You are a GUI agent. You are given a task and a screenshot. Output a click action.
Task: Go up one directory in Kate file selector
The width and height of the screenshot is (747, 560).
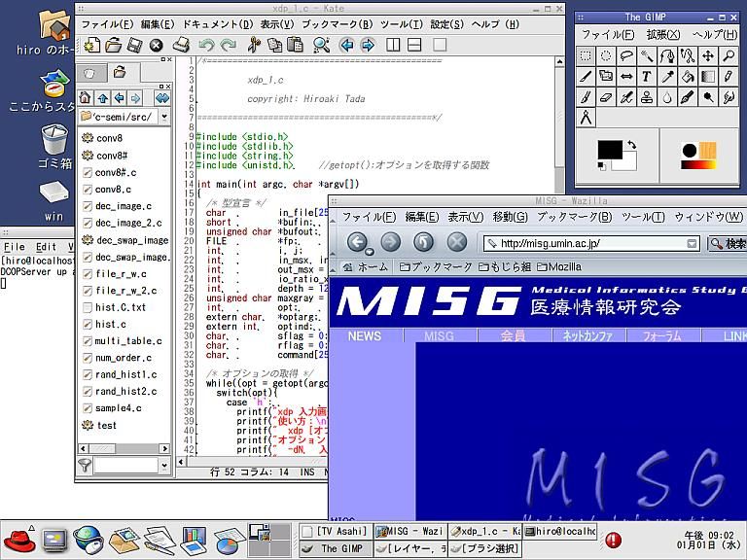coord(102,98)
